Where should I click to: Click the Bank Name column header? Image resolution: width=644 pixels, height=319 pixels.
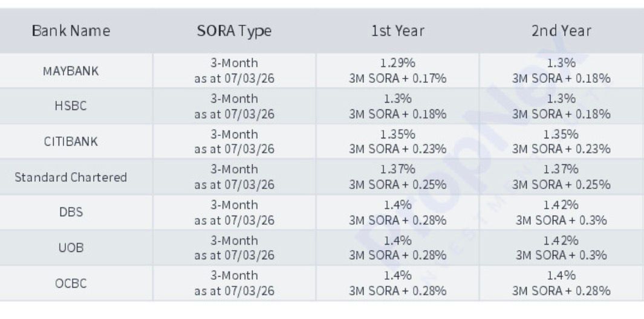[70, 31]
